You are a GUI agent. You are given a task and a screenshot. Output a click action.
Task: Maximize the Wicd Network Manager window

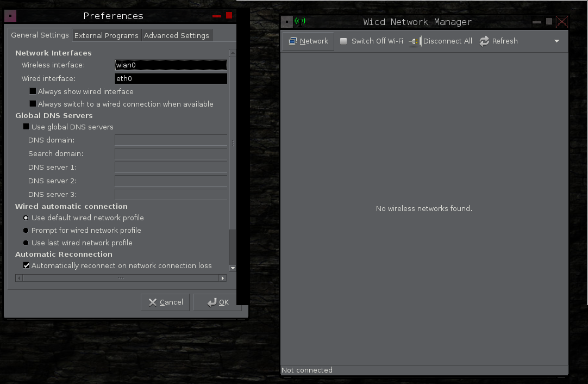click(549, 21)
